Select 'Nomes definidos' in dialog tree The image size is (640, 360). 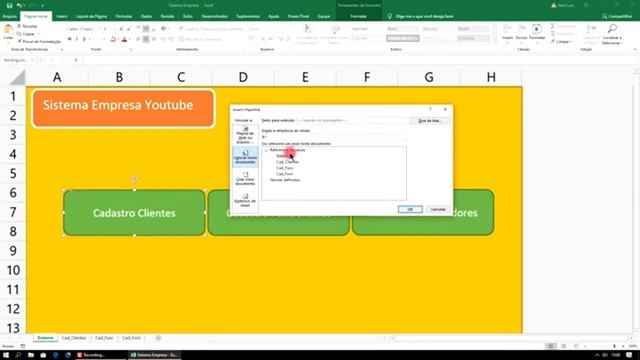285,180
